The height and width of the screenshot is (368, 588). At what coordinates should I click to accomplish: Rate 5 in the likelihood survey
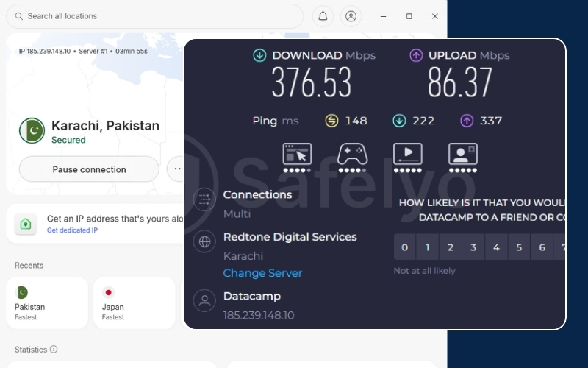tap(519, 247)
